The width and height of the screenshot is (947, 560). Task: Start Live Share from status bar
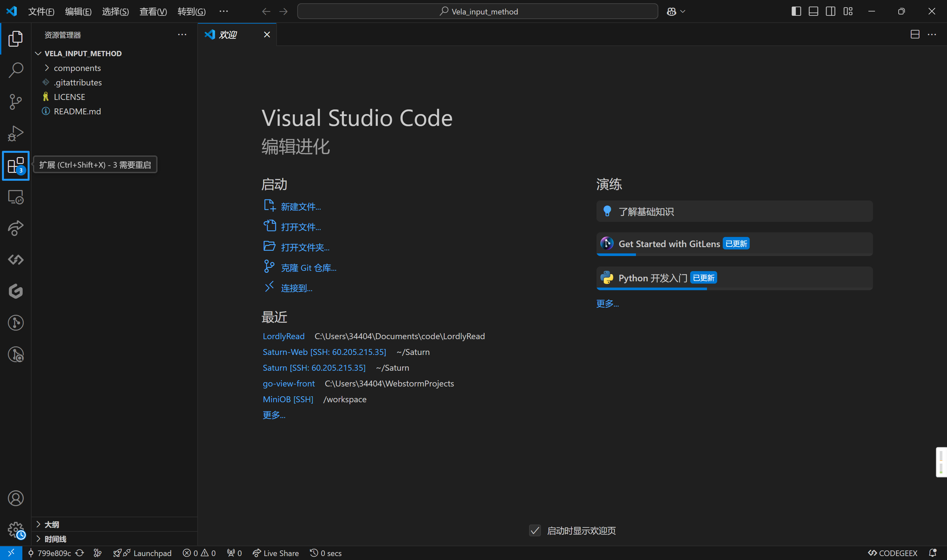pos(276,553)
